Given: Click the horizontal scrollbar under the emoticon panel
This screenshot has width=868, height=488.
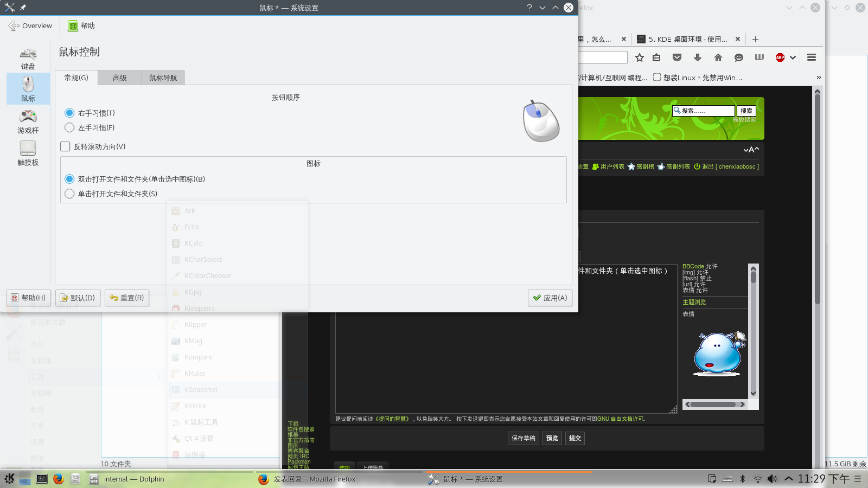Looking at the screenshot, I should coord(714,404).
